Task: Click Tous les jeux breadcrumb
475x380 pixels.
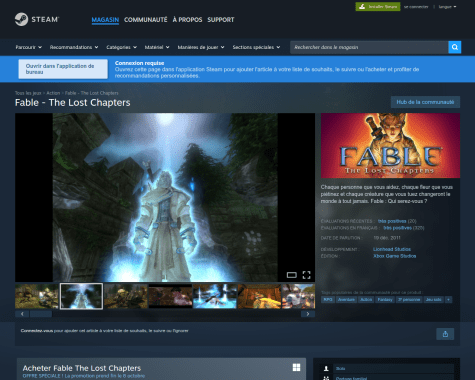Action: [x=28, y=93]
